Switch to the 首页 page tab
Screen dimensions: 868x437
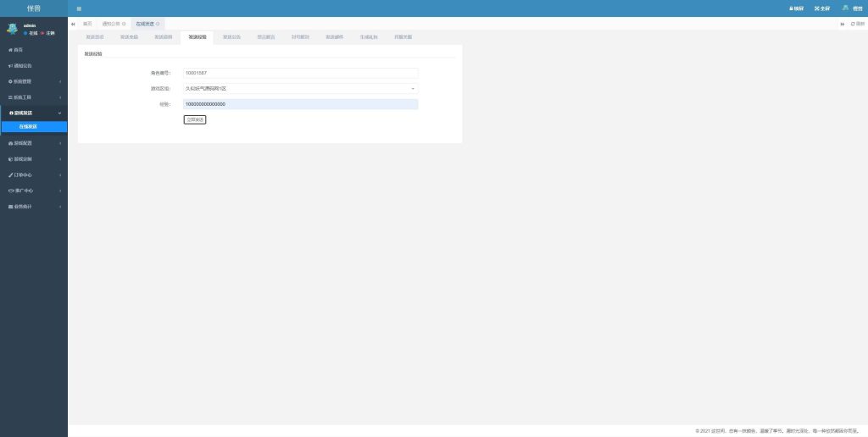(x=87, y=24)
